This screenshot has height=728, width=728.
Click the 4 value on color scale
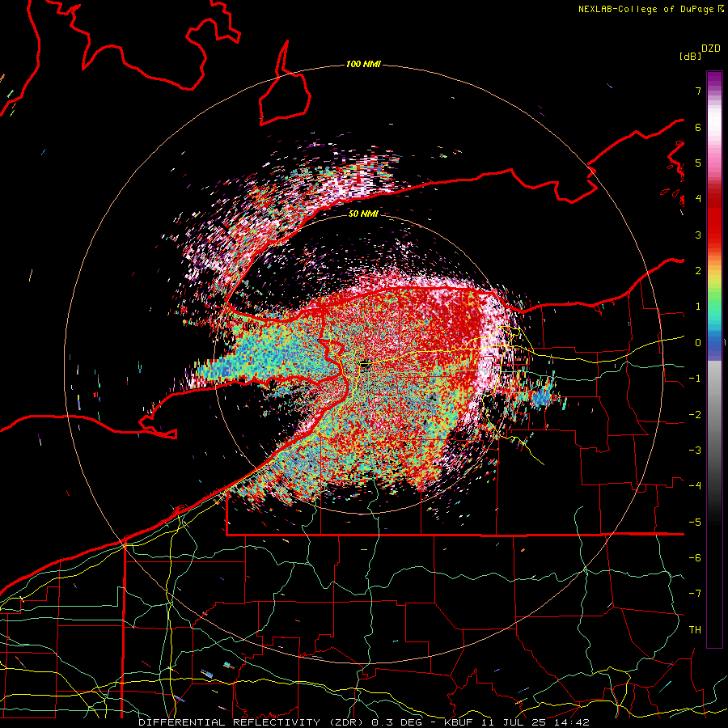pyautogui.click(x=698, y=199)
